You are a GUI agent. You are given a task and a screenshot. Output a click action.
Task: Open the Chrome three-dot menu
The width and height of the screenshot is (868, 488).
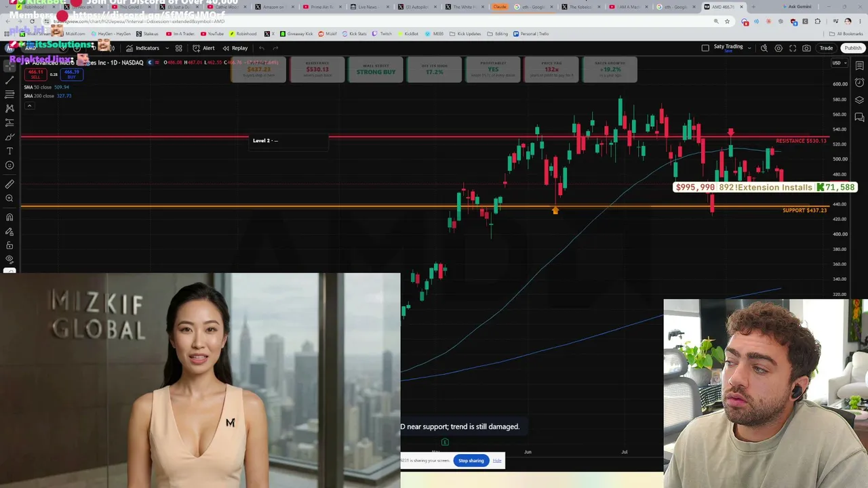pyautogui.click(x=859, y=21)
